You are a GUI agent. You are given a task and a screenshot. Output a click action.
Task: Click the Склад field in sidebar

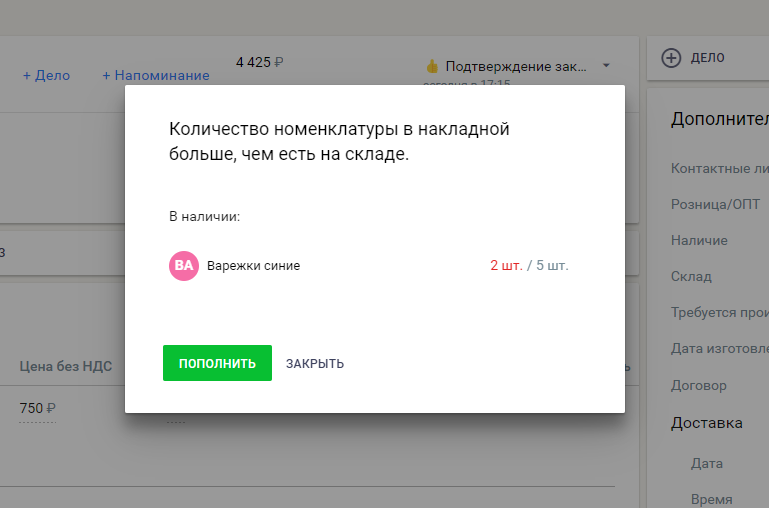coord(690,277)
